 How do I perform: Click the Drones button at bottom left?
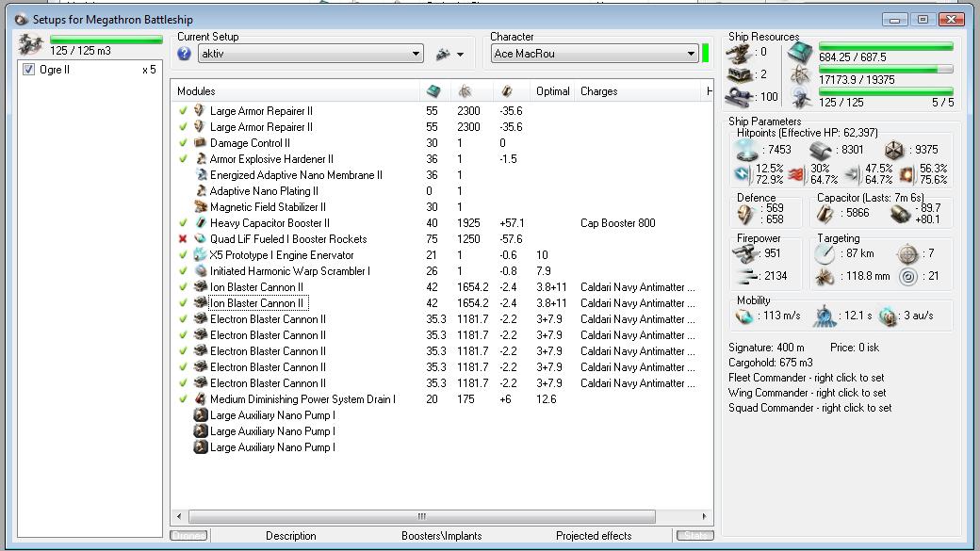(188, 536)
